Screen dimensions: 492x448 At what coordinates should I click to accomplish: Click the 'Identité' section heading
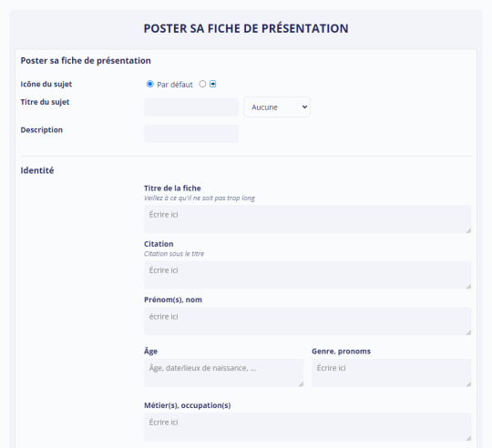[37, 170]
